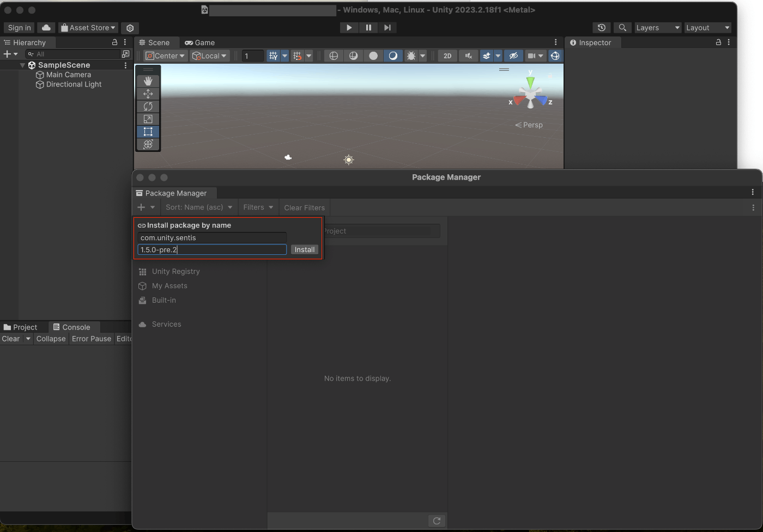Select Services in Package Manager sidebar
Viewport: 763px width, 532px height.
click(x=167, y=325)
